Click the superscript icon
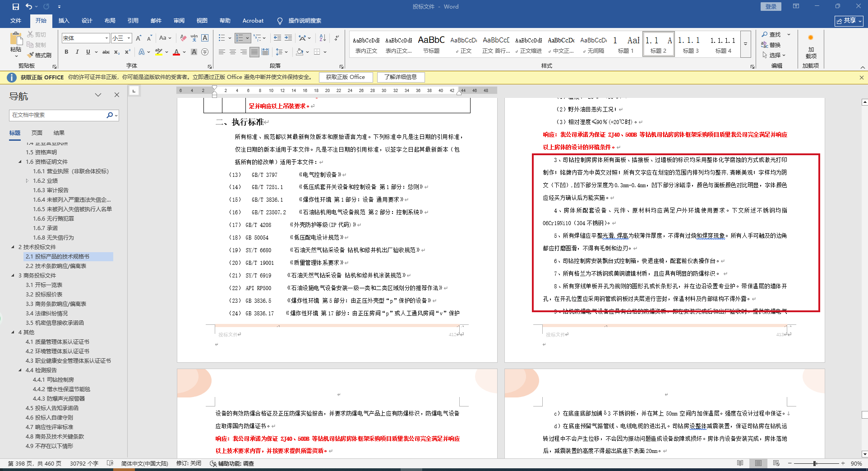This screenshot has height=471, width=868. (x=128, y=52)
